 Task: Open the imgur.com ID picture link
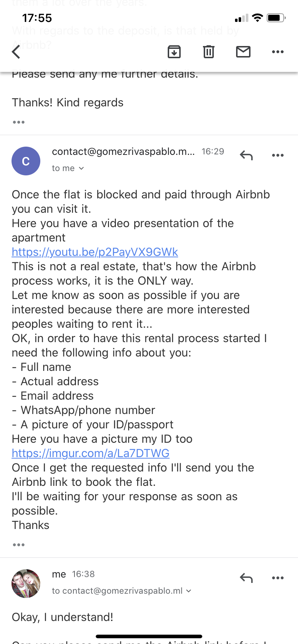click(91, 453)
